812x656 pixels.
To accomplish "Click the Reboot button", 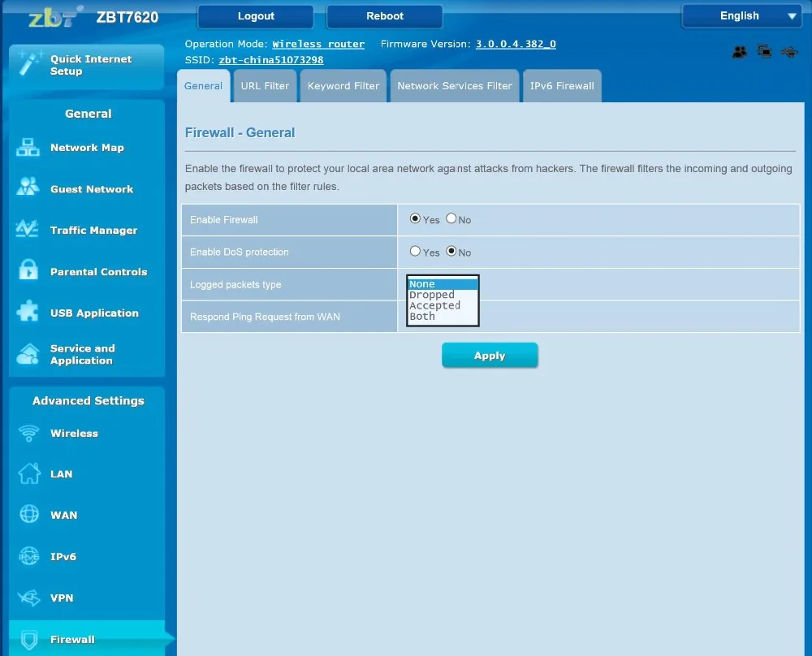I will point(384,16).
